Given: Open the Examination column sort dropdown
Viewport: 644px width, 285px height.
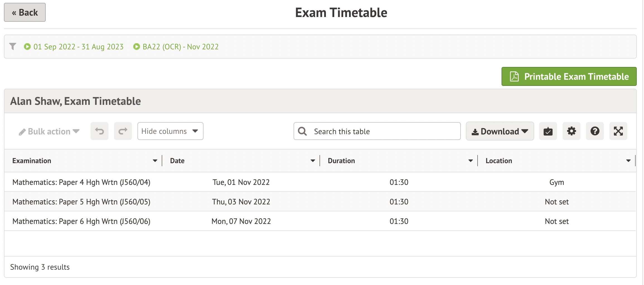Looking at the screenshot, I should [x=155, y=161].
